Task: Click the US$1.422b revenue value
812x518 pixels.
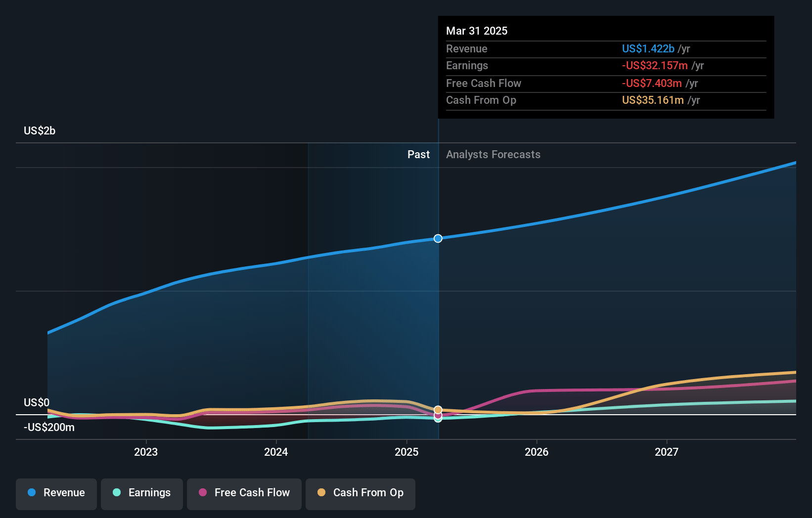Action: coord(648,48)
